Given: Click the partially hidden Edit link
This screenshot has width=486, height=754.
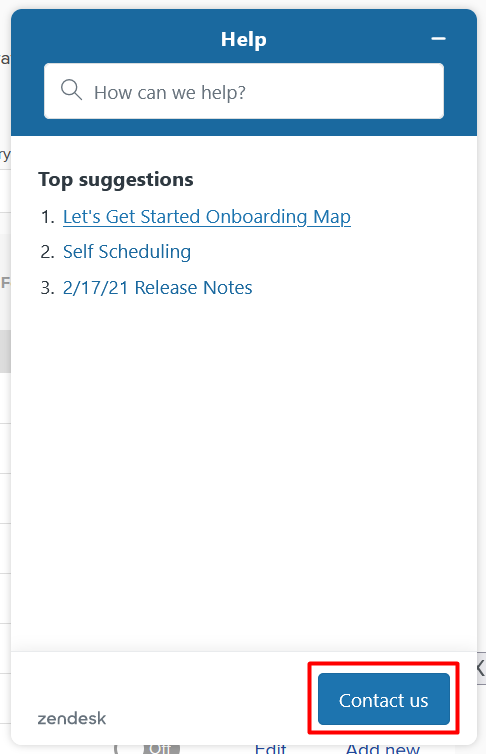Looking at the screenshot, I should tap(271, 749).
